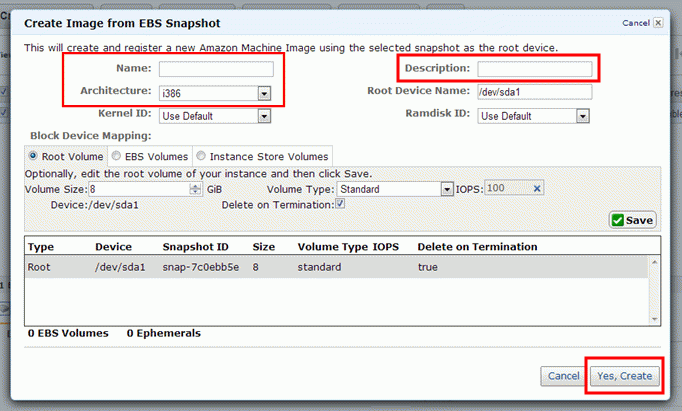Select the Root row in the device table

(x=337, y=267)
